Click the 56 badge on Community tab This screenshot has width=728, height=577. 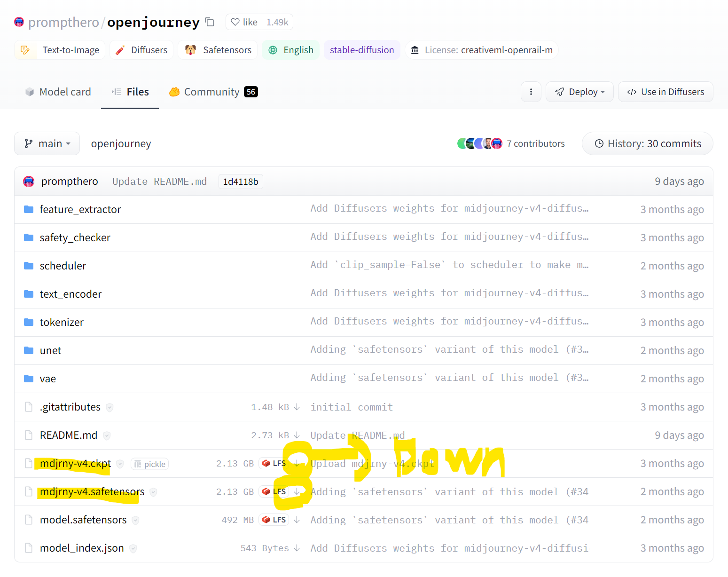click(x=251, y=92)
